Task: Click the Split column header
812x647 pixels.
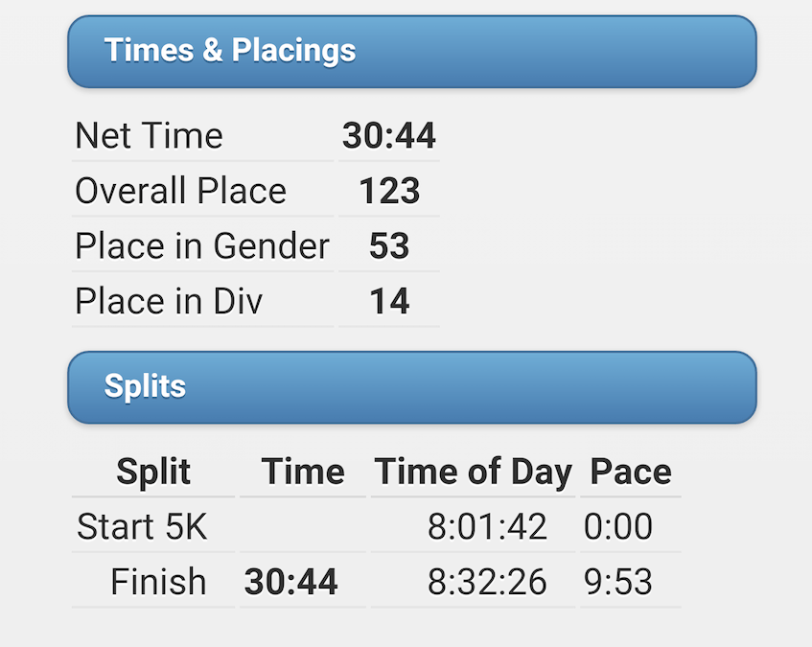Action: [153, 472]
